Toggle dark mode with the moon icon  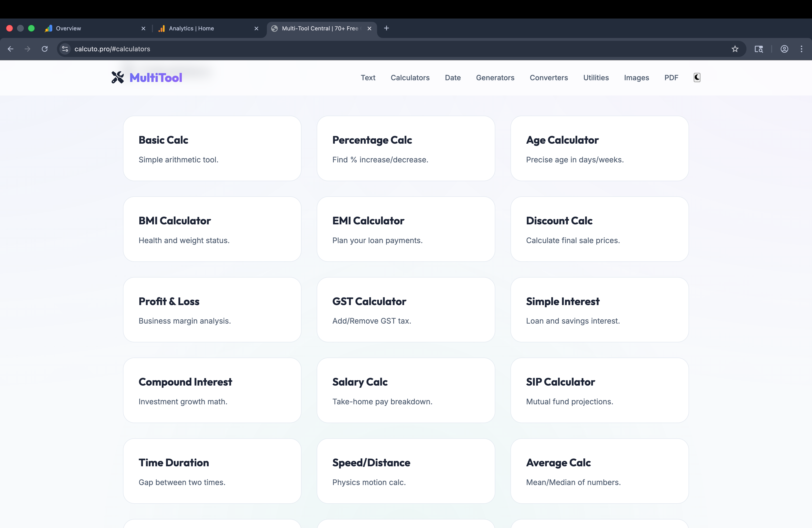[x=697, y=77]
